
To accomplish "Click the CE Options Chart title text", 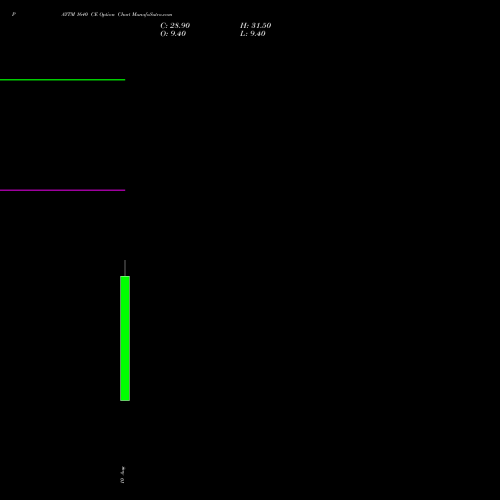I will point(117,14).
